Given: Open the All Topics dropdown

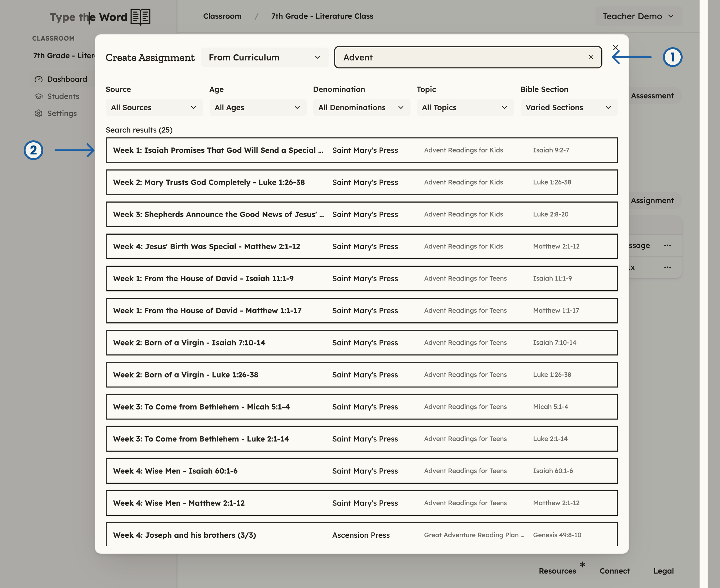Looking at the screenshot, I should [465, 107].
